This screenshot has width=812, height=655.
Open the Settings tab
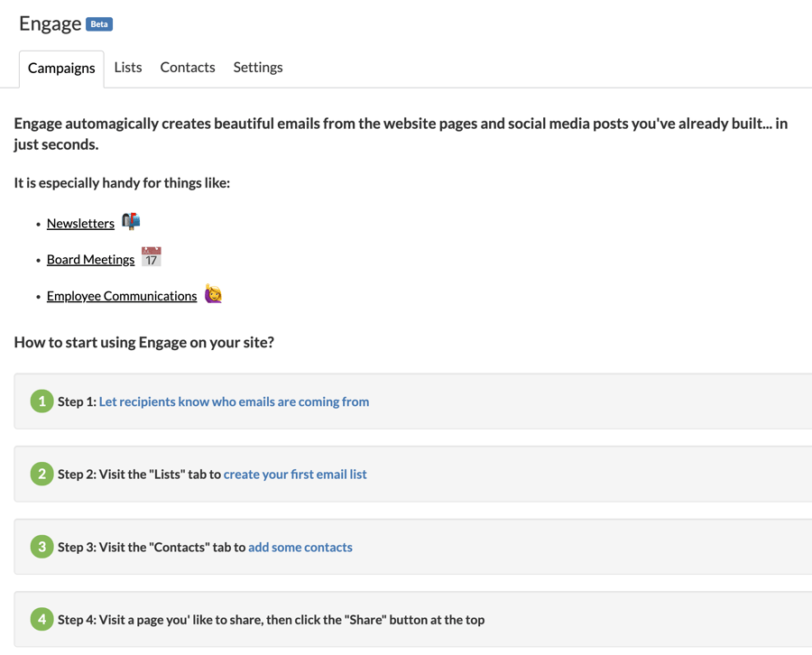(x=257, y=67)
